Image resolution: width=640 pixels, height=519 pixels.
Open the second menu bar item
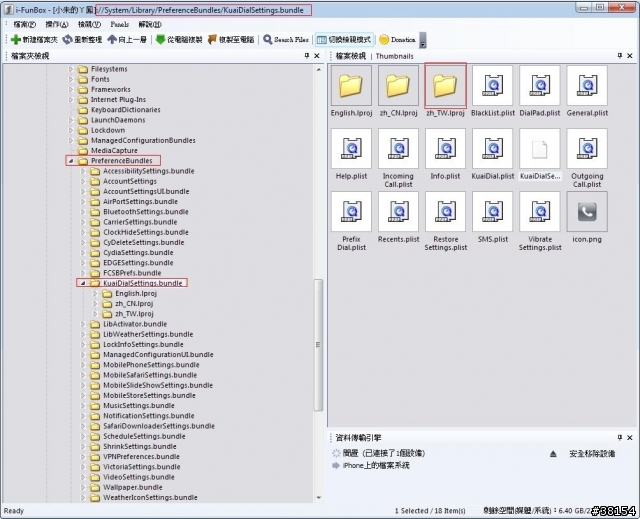pos(57,24)
